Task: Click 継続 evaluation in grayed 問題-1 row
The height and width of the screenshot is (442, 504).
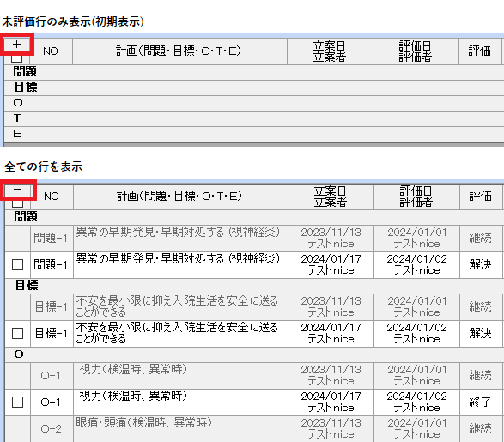Action: [480, 239]
